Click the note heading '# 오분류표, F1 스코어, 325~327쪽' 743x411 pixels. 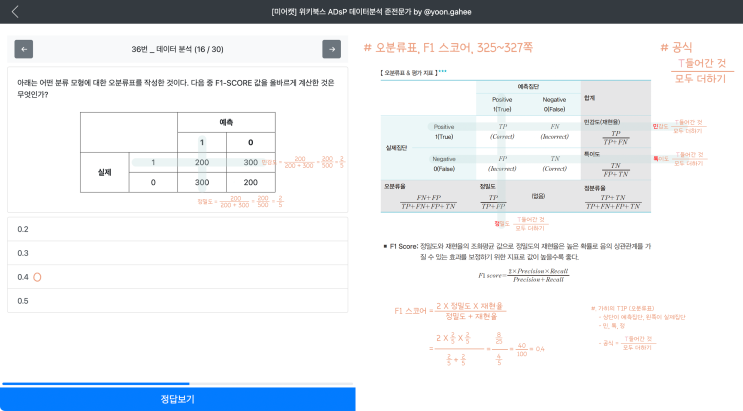click(x=448, y=47)
